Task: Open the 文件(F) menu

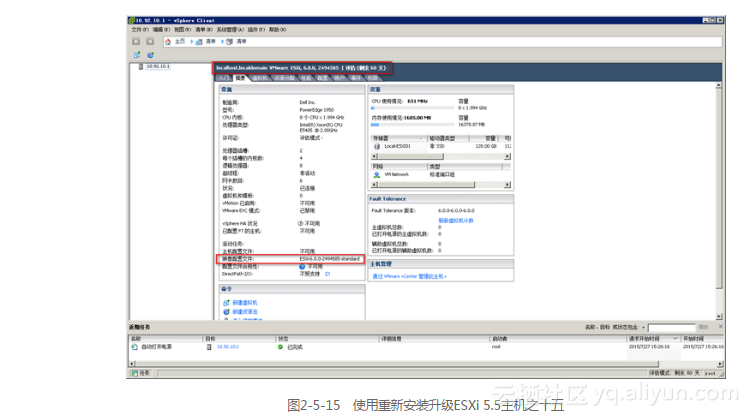Action: [x=140, y=30]
